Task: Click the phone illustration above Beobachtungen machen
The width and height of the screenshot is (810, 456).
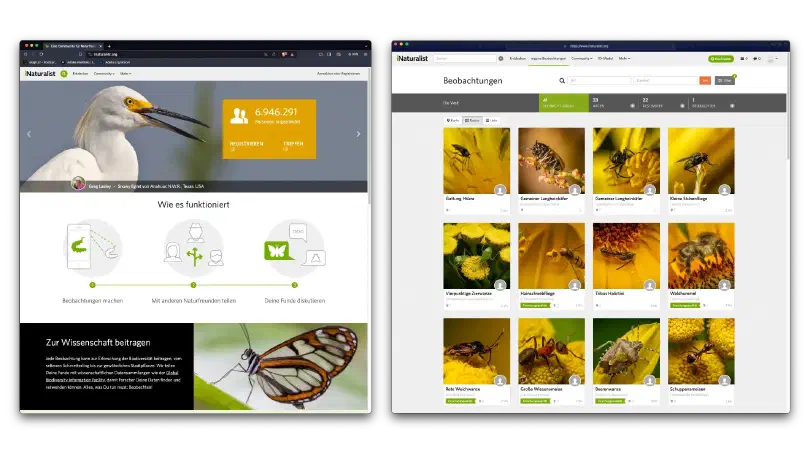Action: click(x=93, y=248)
